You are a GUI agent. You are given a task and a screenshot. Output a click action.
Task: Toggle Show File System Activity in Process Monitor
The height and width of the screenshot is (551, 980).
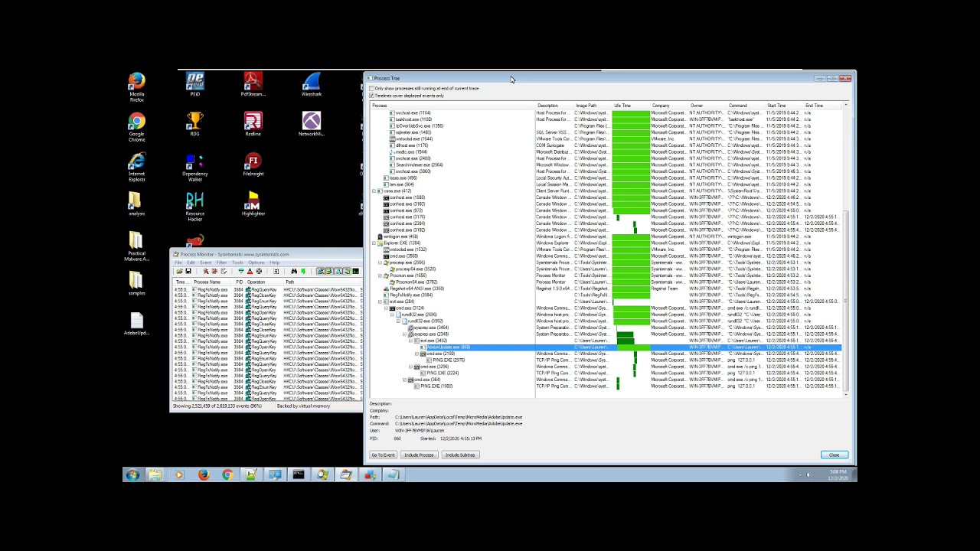pos(329,272)
